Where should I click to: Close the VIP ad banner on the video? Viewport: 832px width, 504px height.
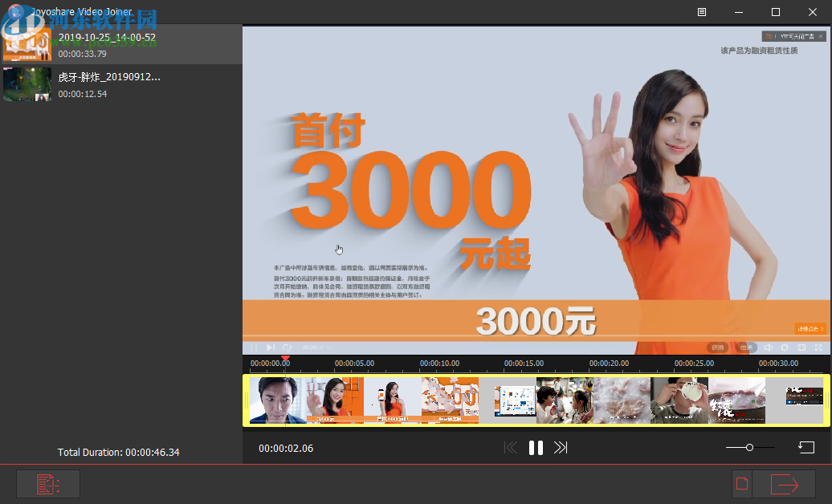click(821, 35)
